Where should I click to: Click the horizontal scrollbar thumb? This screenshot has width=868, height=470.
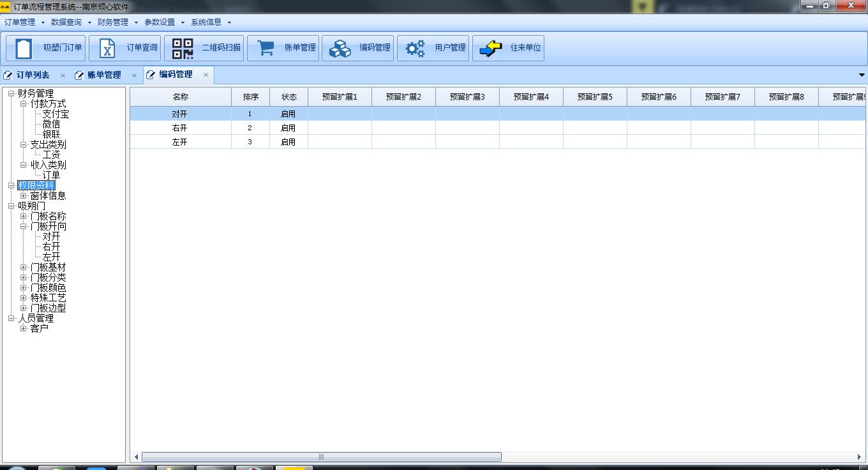321,457
